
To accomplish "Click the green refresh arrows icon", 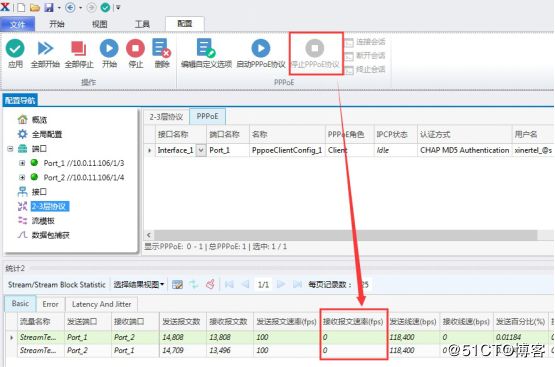I will pos(194,285).
